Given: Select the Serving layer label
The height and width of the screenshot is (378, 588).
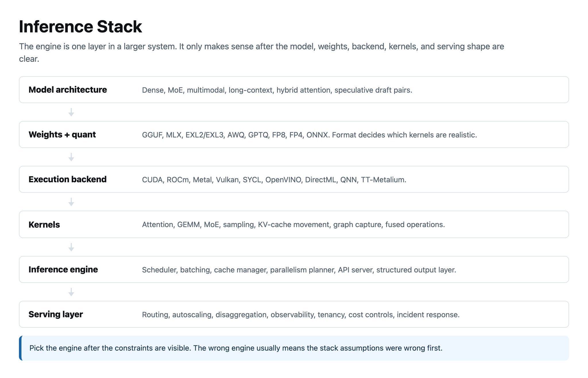Looking at the screenshot, I should click(56, 314).
